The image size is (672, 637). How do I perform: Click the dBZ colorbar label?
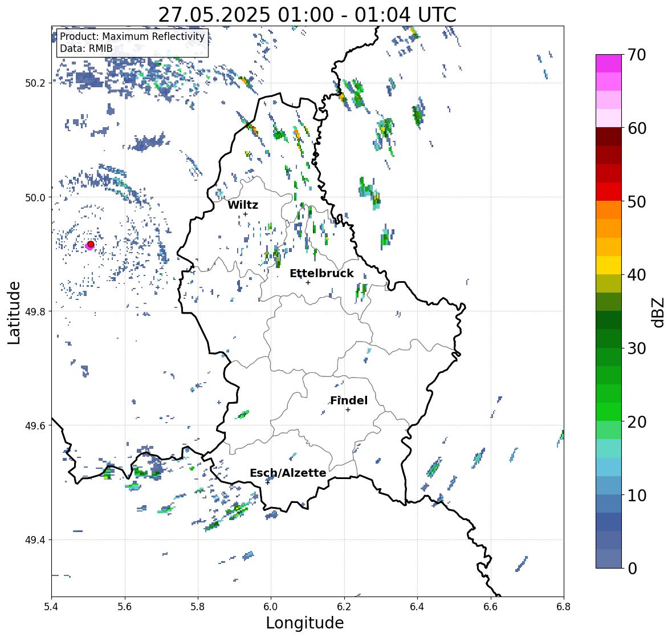click(659, 312)
